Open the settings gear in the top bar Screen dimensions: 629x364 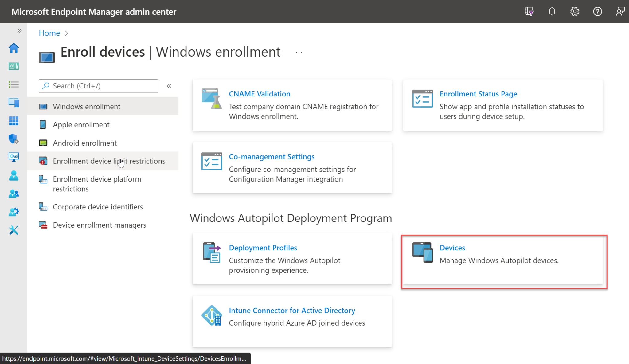pos(575,11)
